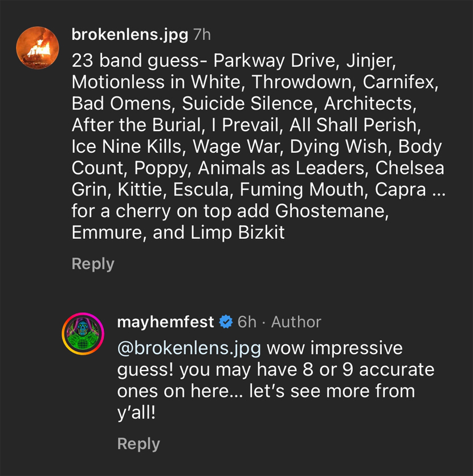Reply to brokenlens.jpg's band guess comment
This screenshot has height=476, width=473.
[x=93, y=264]
